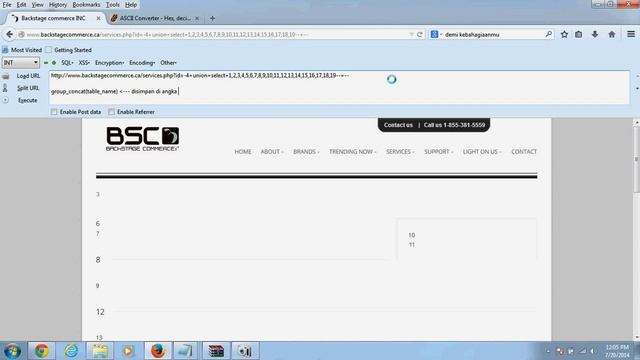Click the page vertical scrollbar thumb

point(636,159)
